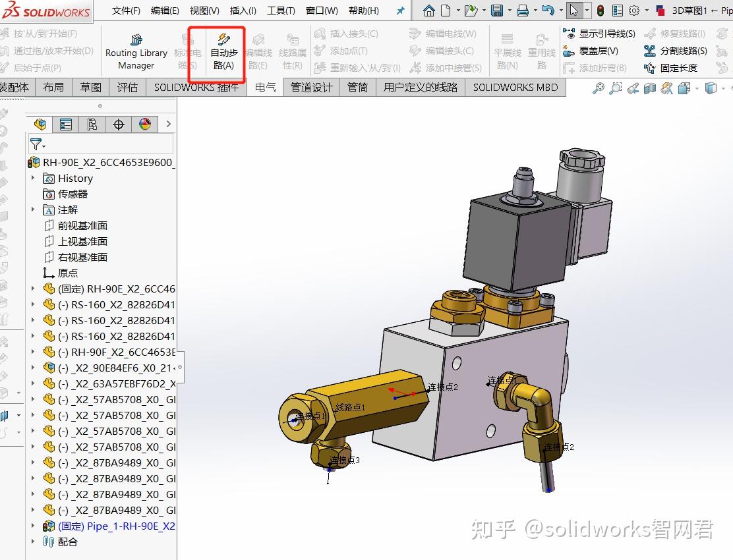Screen dimensions: 733x560
Task: Toggle visibility of 传感器 sensors folder
Action: tap(73, 194)
